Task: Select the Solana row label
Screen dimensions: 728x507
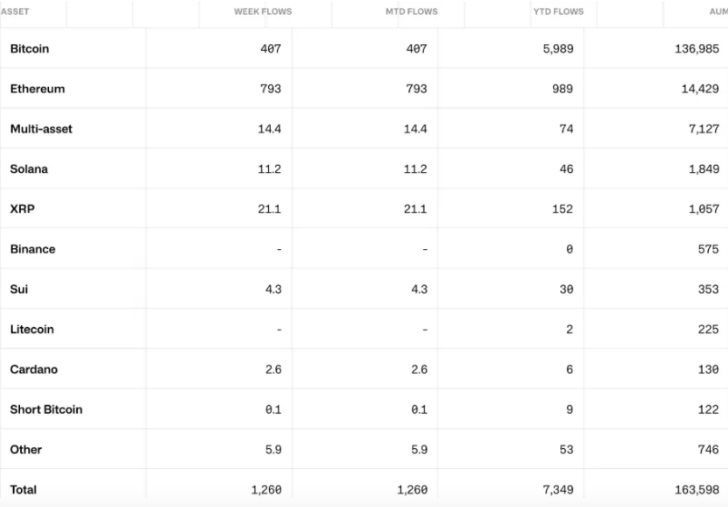Action: 29,169
